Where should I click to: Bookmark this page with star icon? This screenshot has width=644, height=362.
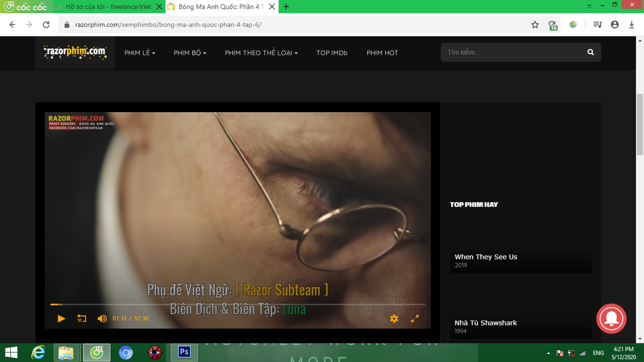535,25
